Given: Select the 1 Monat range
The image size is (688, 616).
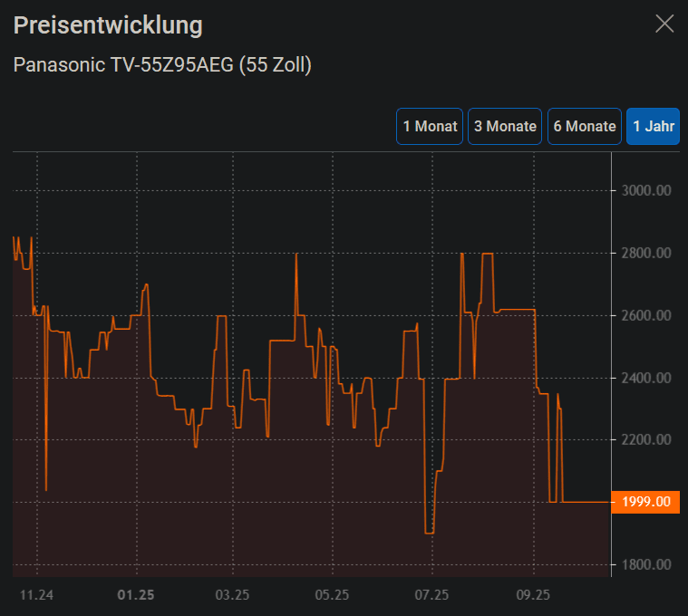Looking at the screenshot, I should (430, 126).
